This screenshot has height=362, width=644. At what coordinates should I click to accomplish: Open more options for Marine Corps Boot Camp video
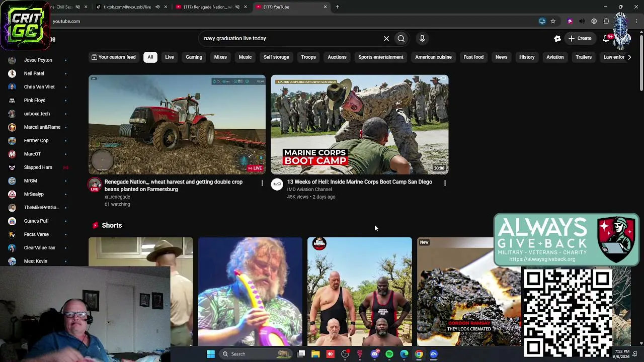click(445, 183)
